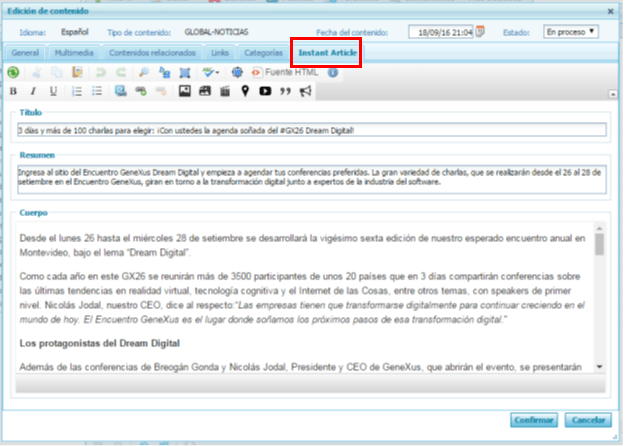Apply italic formatting
The image size is (625, 446).
[33, 92]
